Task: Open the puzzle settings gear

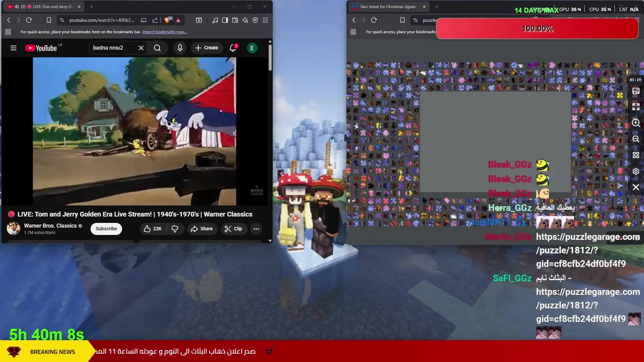Action: tap(636, 171)
